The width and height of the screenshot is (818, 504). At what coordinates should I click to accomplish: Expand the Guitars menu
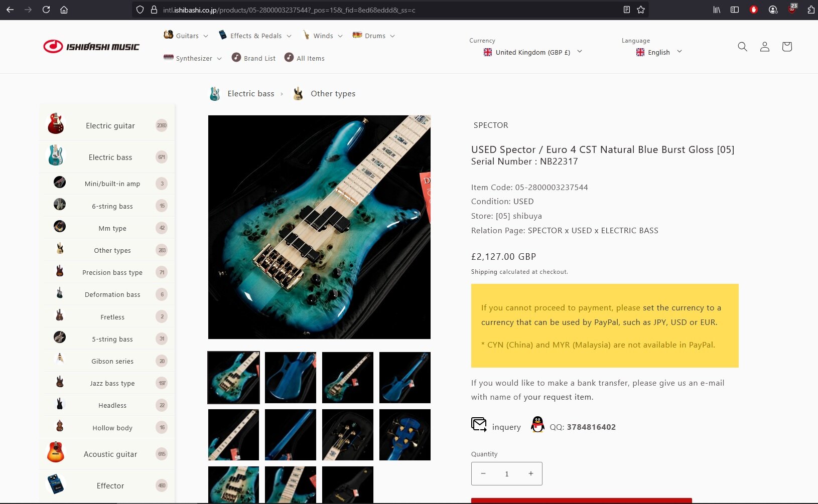[x=186, y=35]
